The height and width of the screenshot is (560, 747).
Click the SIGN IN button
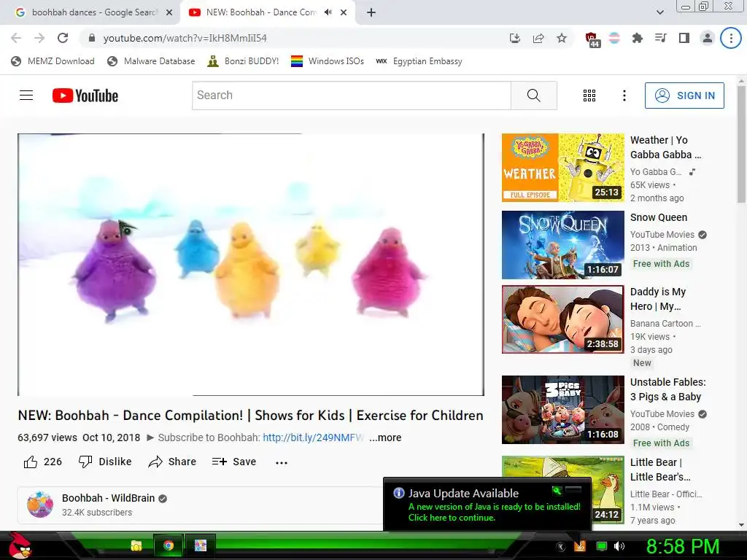click(x=684, y=96)
